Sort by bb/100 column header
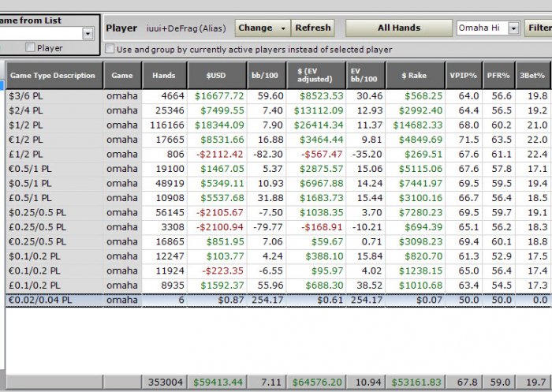Screen dimensions: 552x392 [x=267, y=76]
